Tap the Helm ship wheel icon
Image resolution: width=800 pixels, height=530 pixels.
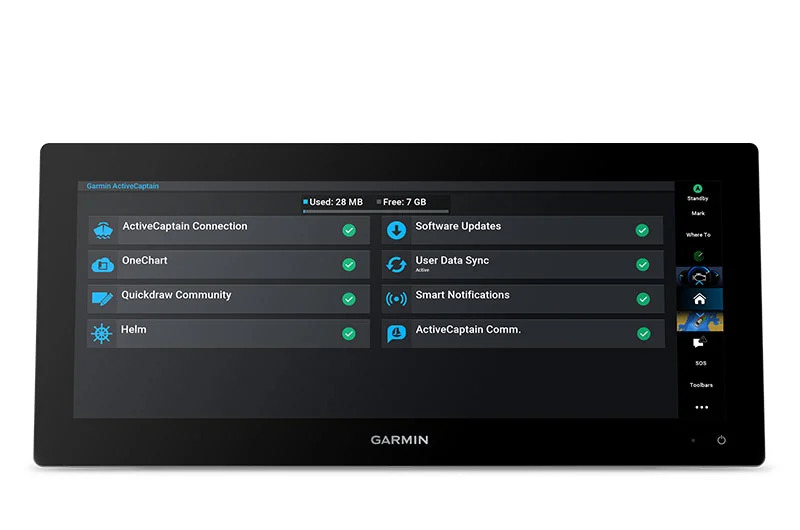coord(102,334)
